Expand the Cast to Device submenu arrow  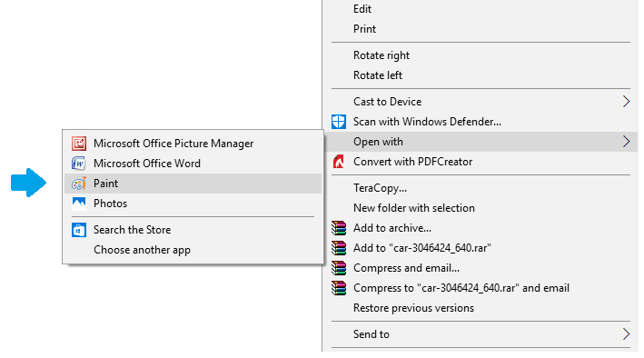click(x=626, y=102)
